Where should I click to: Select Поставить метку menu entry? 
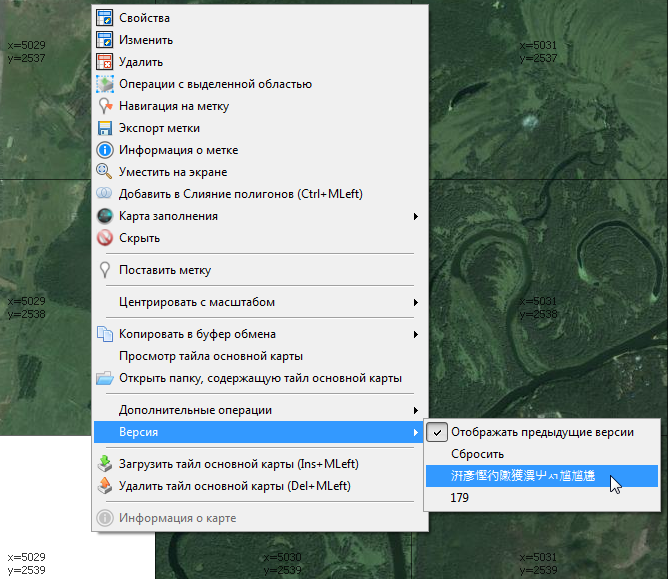point(165,270)
